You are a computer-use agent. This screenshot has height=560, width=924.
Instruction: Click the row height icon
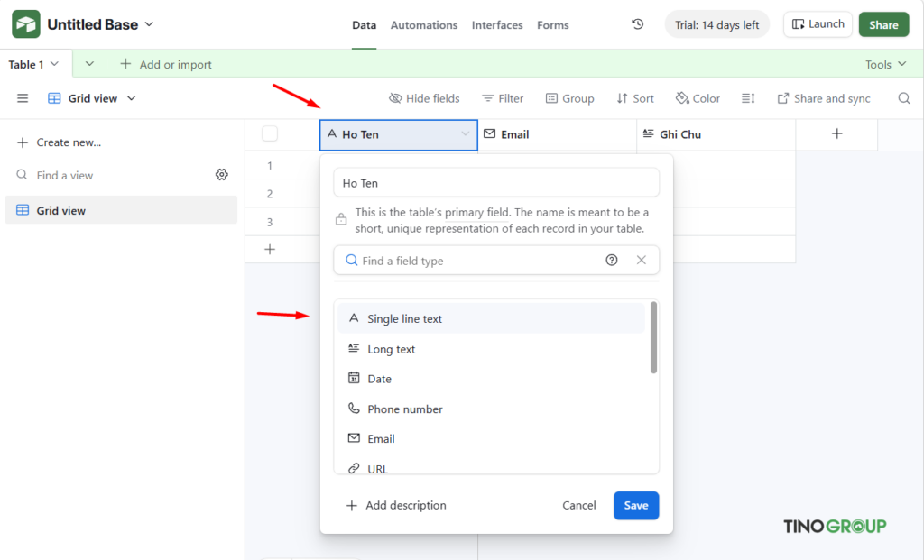click(x=748, y=98)
